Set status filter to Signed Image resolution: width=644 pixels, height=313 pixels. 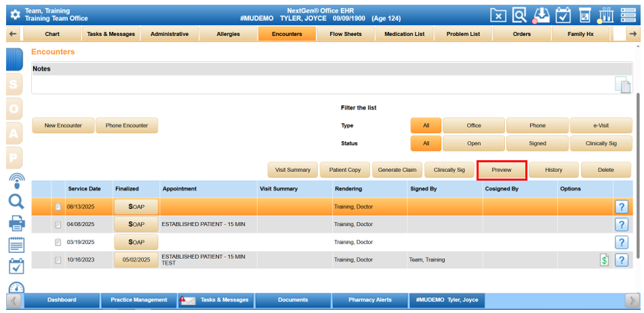click(537, 143)
